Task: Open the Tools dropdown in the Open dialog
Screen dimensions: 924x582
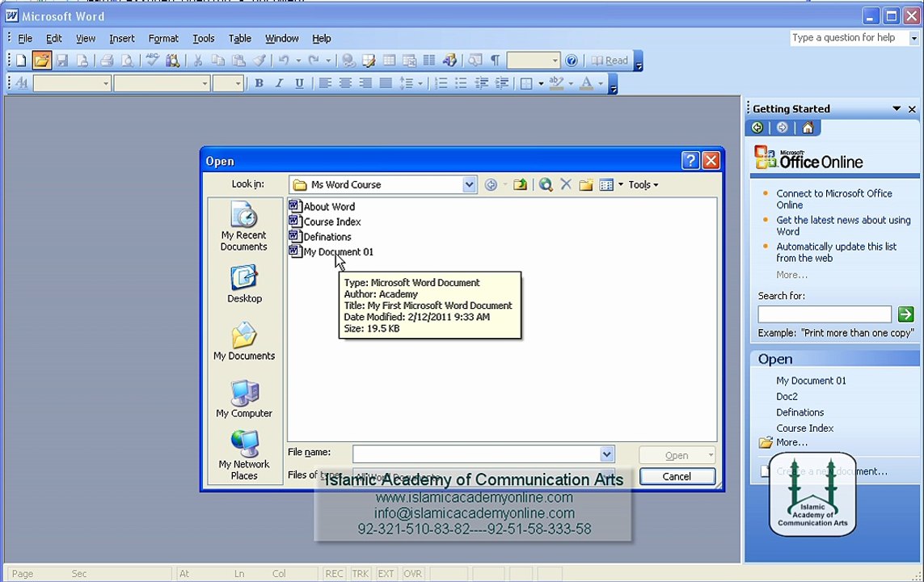Action: 643,184
